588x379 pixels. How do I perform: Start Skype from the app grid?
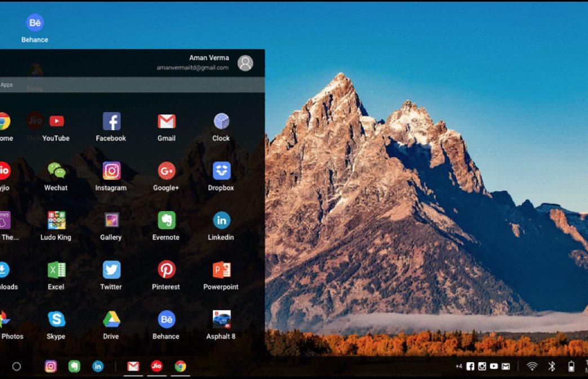56,320
